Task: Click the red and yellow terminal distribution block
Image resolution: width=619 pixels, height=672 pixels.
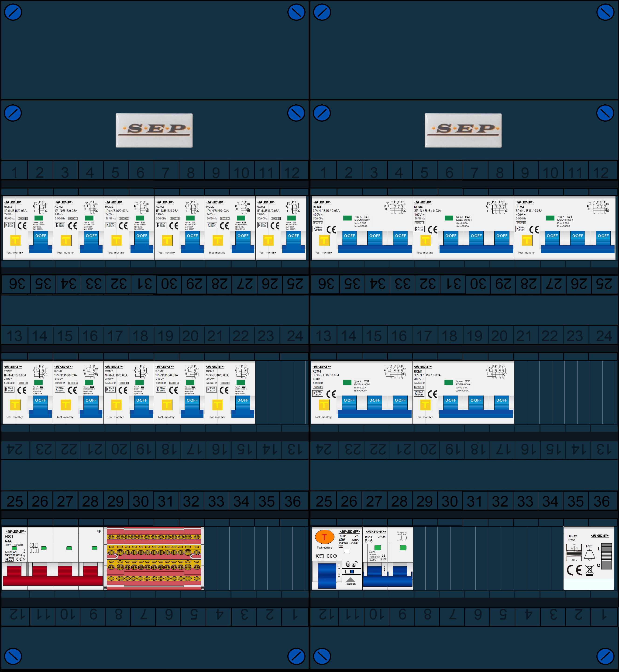Action: (154, 558)
